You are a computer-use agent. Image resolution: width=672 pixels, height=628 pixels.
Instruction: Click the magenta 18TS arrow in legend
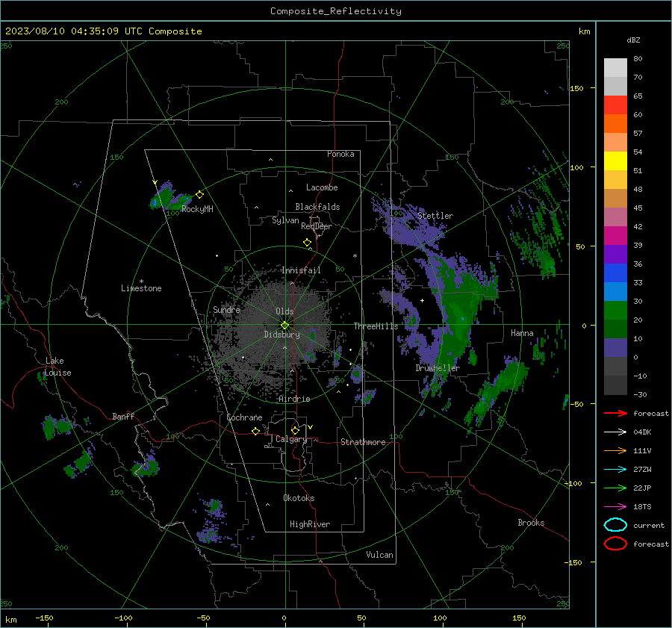pyautogui.click(x=615, y=507)
